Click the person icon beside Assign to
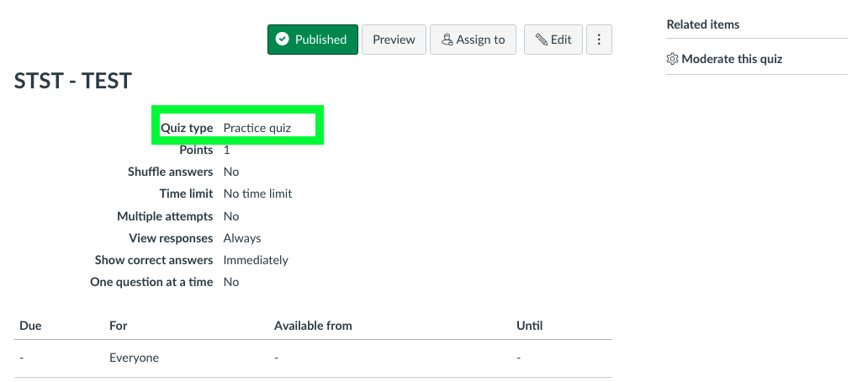The width and height of the screenshot is (868, 382). pyautogui.click(x=447, y=40)
